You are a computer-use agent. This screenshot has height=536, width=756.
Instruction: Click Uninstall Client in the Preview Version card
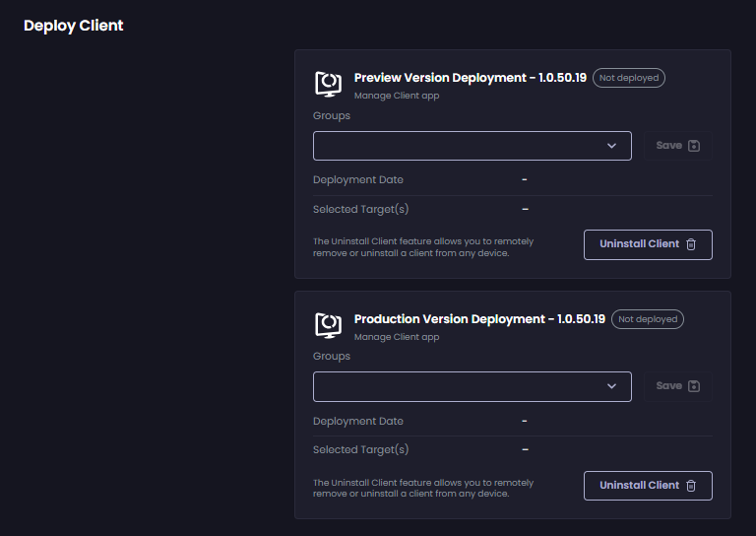click(x=648, y=244)
